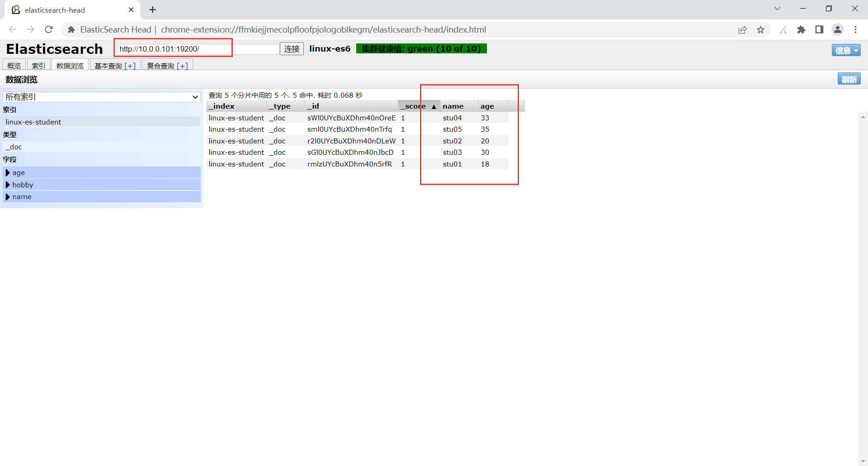Close the elasticsearch-head tab

coord(131,10)
